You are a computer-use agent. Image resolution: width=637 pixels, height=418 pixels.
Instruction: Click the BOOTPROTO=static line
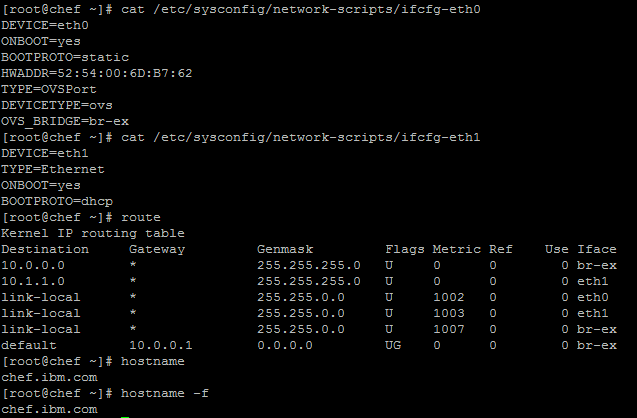pos(65,57)
